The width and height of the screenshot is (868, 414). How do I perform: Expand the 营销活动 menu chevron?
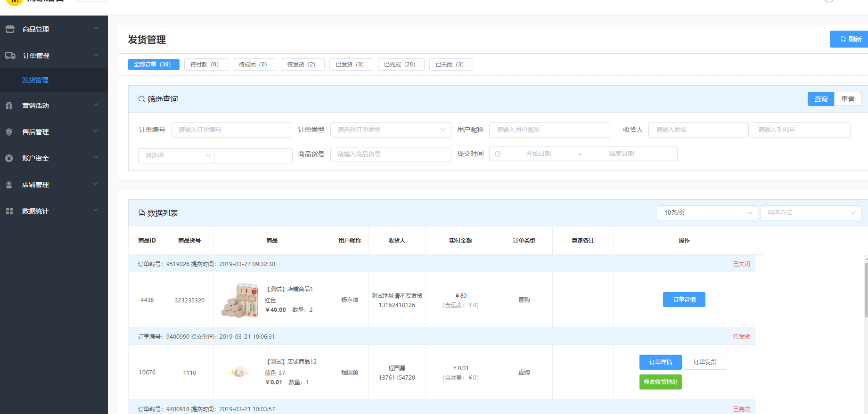pos(96,105)
